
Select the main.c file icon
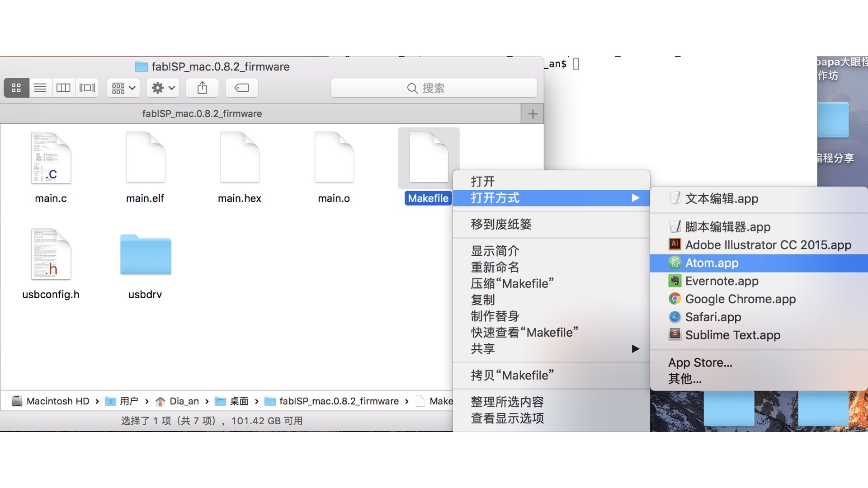pyautogui.click(x=51, y=157)
